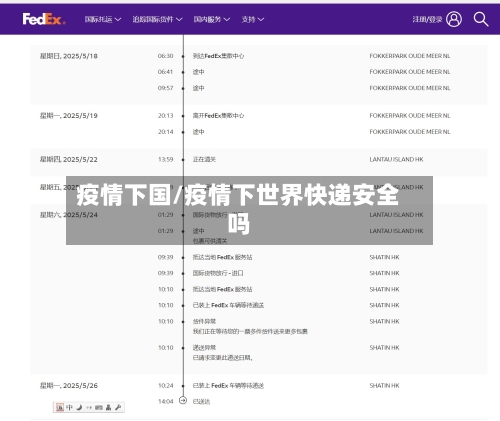Click the timeline dot at 13:59
Viewport: 500px width, 421px height.
[x=183, y=160]
